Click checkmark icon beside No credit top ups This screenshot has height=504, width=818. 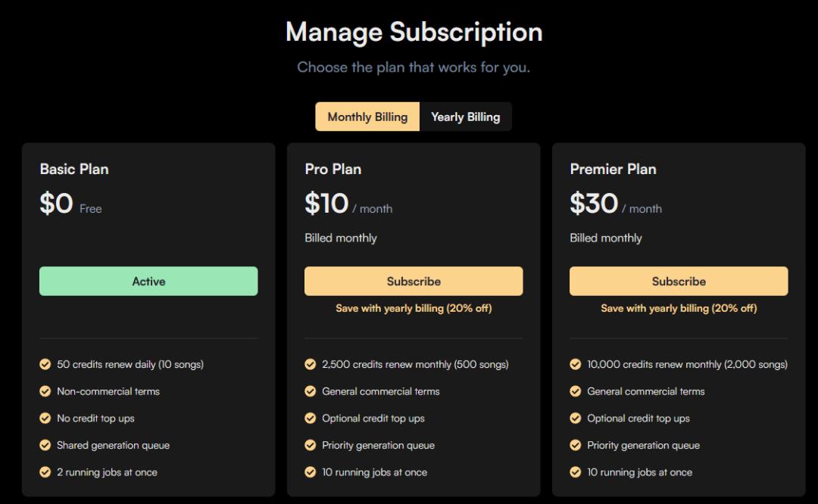click(x=45, y=418)
